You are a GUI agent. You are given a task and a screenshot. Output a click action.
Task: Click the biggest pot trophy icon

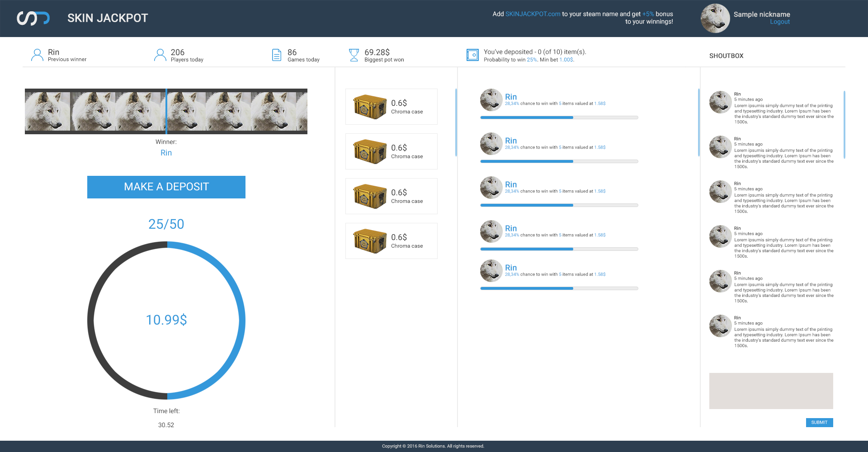[x=354, y=55]
